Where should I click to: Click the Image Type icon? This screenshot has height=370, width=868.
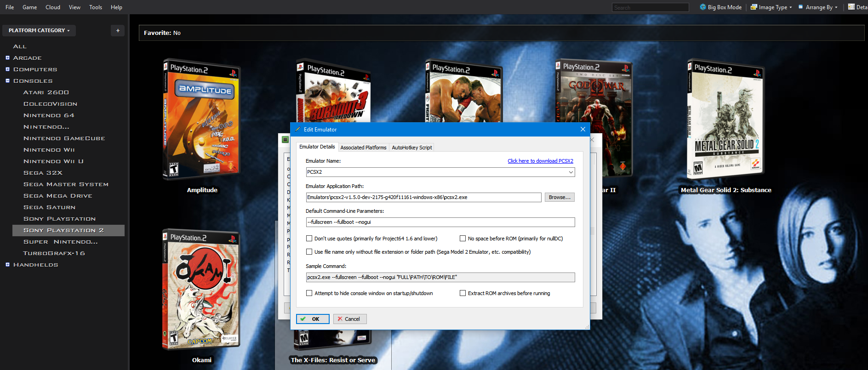pos(754,7)
